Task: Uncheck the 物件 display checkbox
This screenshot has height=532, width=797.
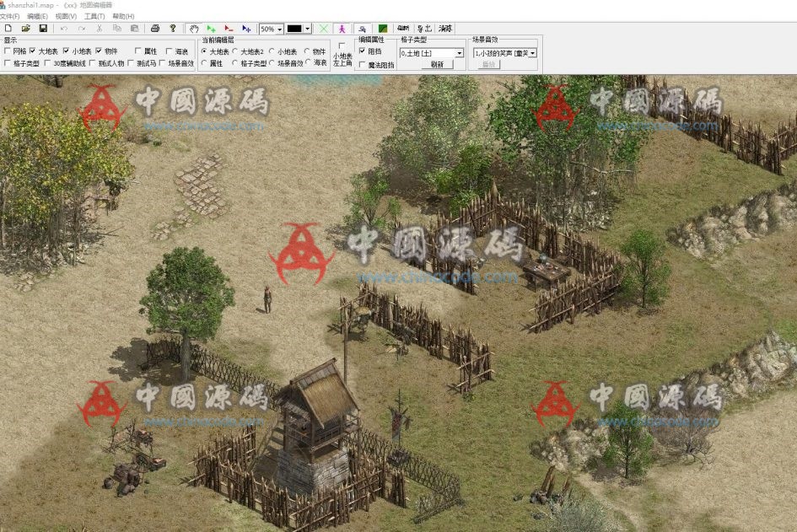Action: point(99,51)
